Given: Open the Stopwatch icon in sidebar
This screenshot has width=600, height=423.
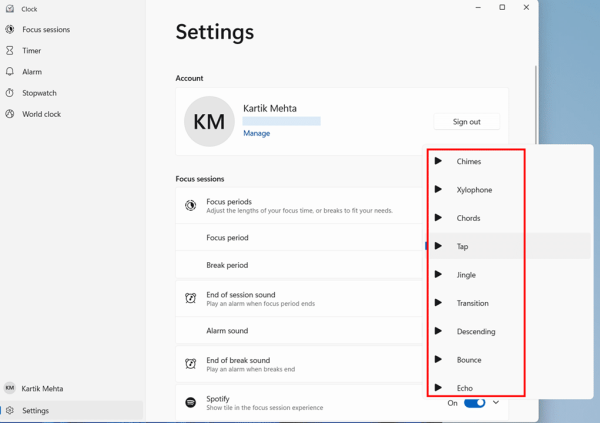Looking at the screenshot, I should point(10,93).
